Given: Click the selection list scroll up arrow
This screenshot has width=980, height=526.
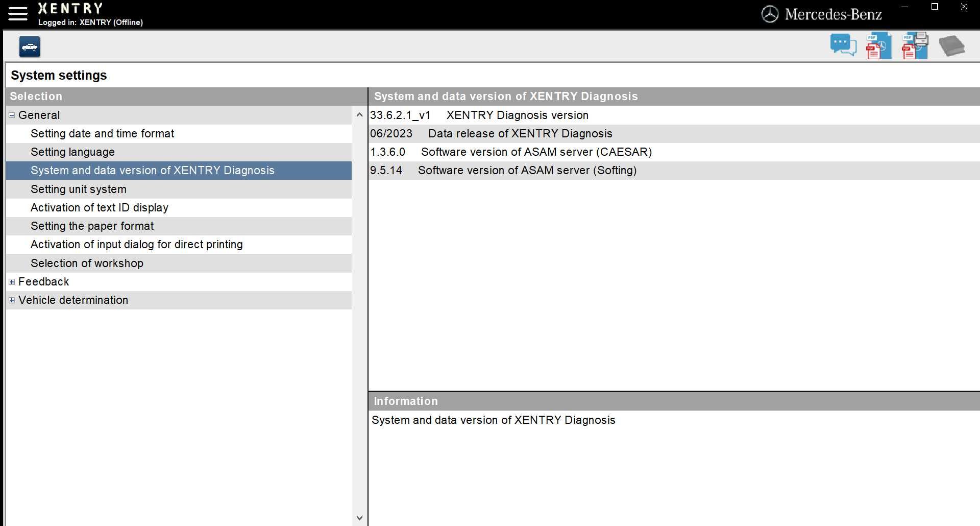Looking at the screenshot, I should click(359, 115).
